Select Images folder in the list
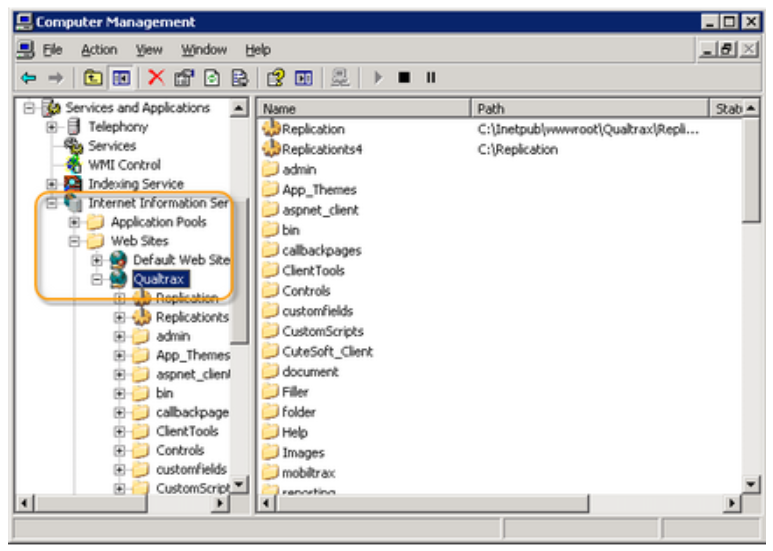Image resolution: width=773 pixels, height=551 pixels. coord(303,452)
